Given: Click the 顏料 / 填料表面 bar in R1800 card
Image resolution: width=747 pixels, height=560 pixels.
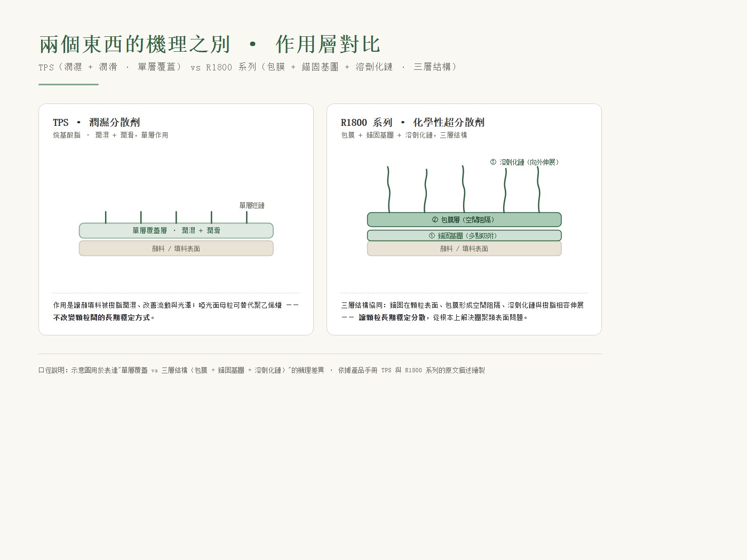Looking at the screenshot, I should (x=464, y=249).
